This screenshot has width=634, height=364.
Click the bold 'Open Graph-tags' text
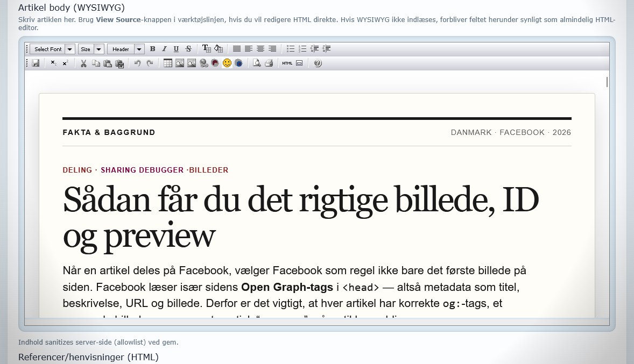pos(287,287)
